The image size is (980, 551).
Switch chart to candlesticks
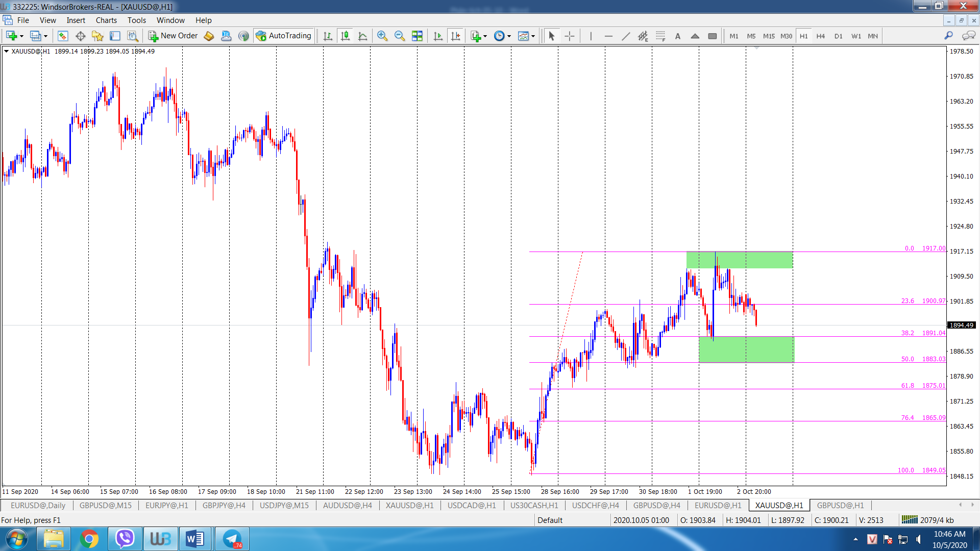[x=345, y=36]
